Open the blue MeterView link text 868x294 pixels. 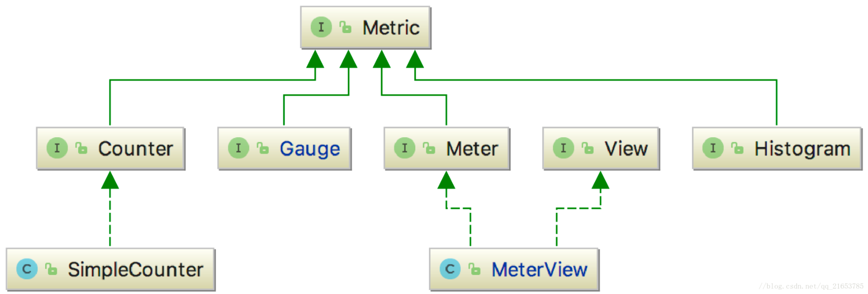(x=539, y=269)
